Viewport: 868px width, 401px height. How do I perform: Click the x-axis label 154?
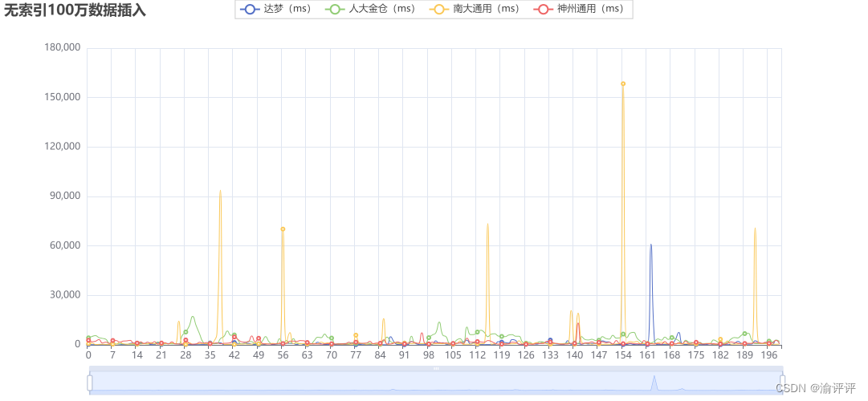point(623,355)
